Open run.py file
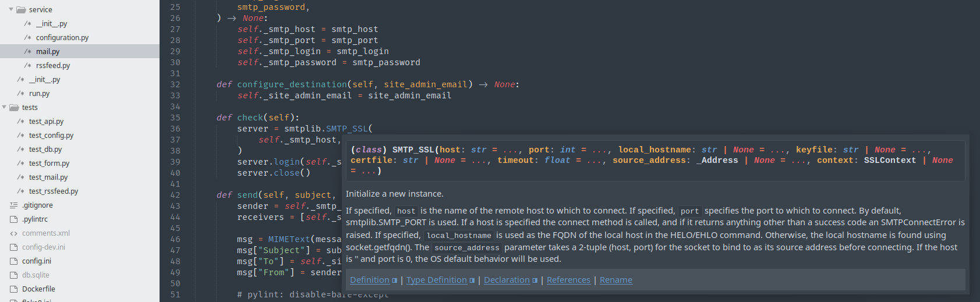 [40, 94]
